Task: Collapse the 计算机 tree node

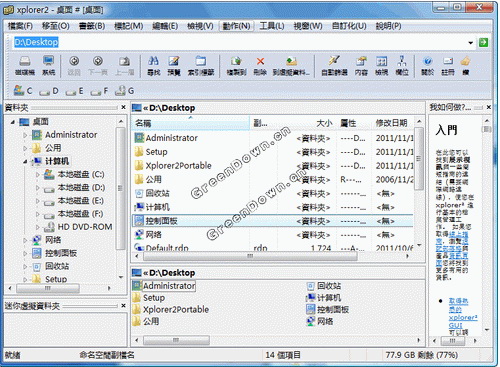Action: click(x=25, y=161)
